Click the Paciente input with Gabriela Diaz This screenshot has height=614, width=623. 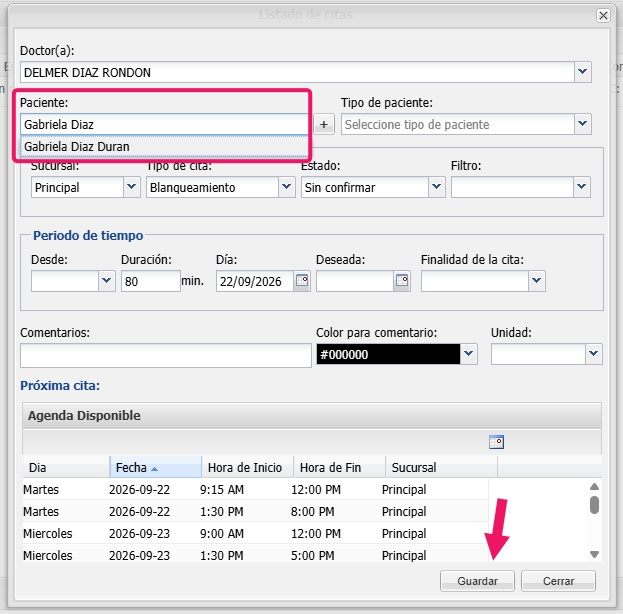pyautogui.click(x=164, y=124)
